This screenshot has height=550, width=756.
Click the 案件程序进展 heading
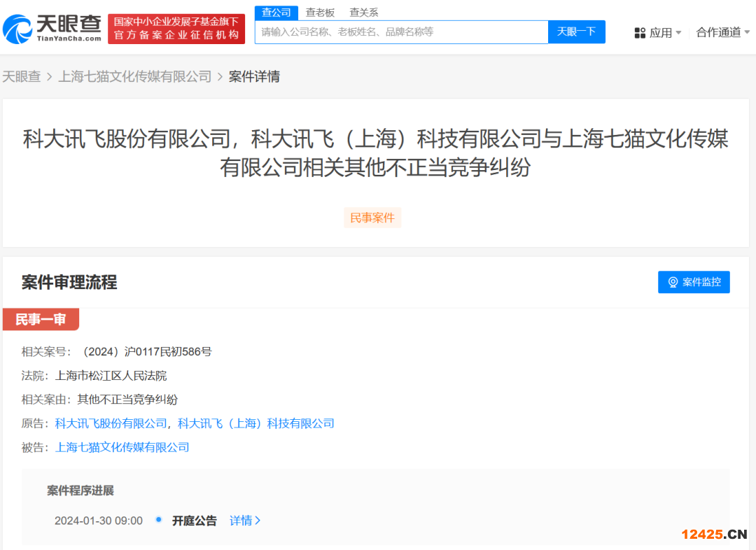click(x=80, y=491)
